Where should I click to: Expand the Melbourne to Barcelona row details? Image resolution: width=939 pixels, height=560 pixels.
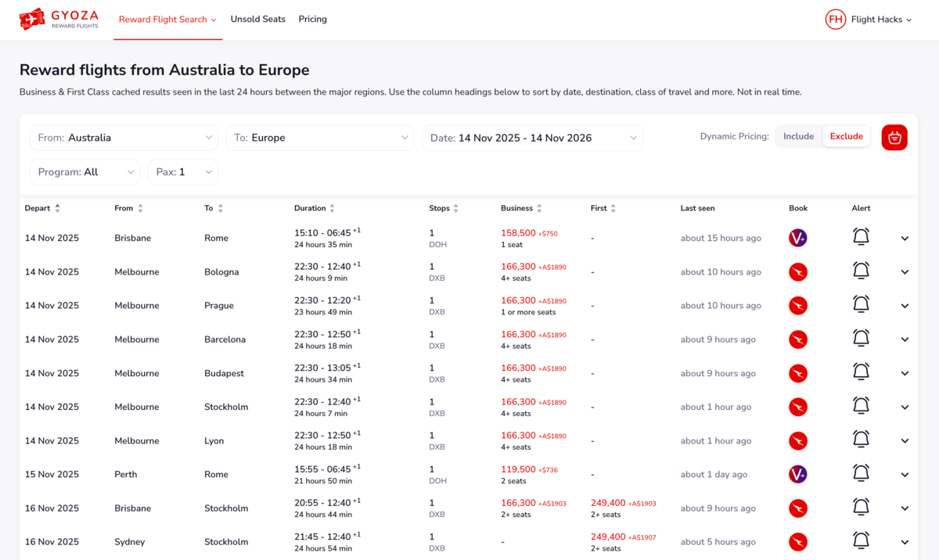click(x=905, y=339)
